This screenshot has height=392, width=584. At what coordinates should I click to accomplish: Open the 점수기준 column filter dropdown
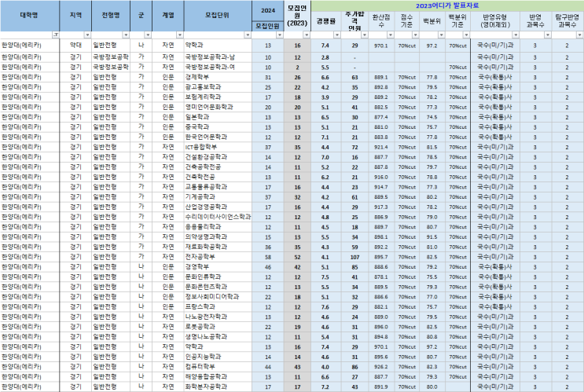click(416, 35)
